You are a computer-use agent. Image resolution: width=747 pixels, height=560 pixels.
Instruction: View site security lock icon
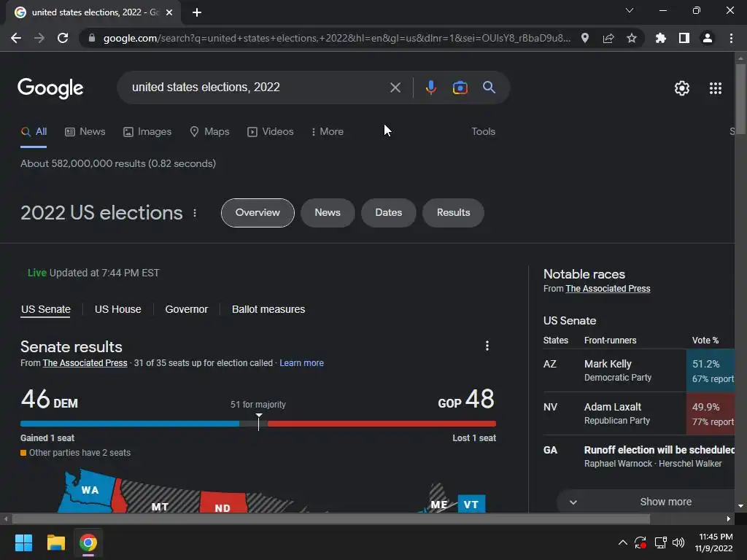point(91,38)
